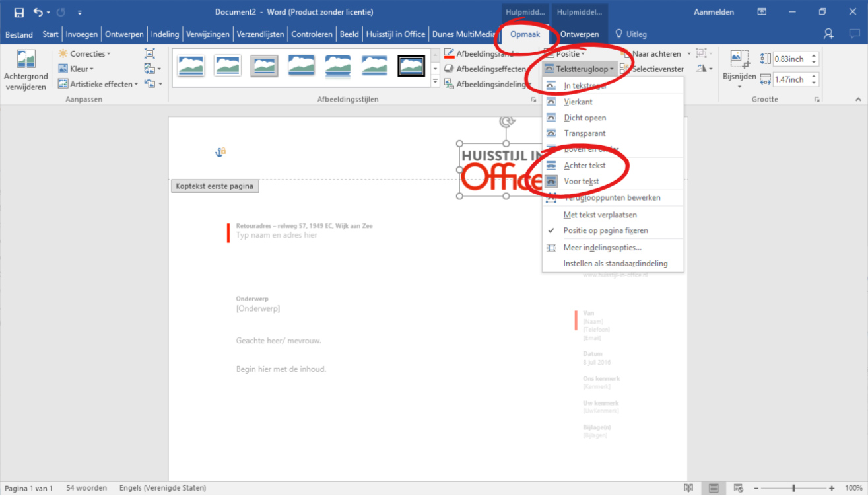Click Naar achteren button
This screenshot has height=496, width=868.
[651, 53]
